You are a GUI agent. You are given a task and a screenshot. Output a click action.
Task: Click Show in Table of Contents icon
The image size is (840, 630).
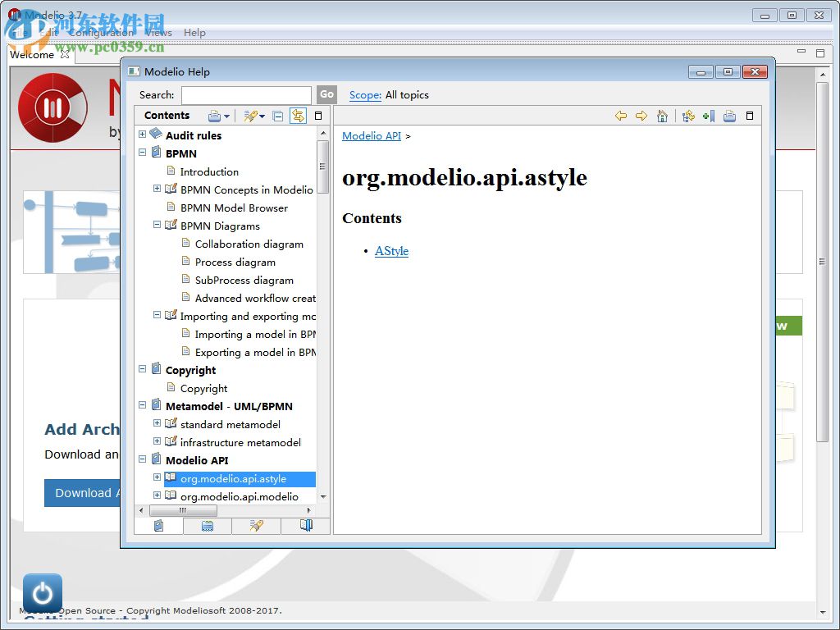tap(688, 116)
